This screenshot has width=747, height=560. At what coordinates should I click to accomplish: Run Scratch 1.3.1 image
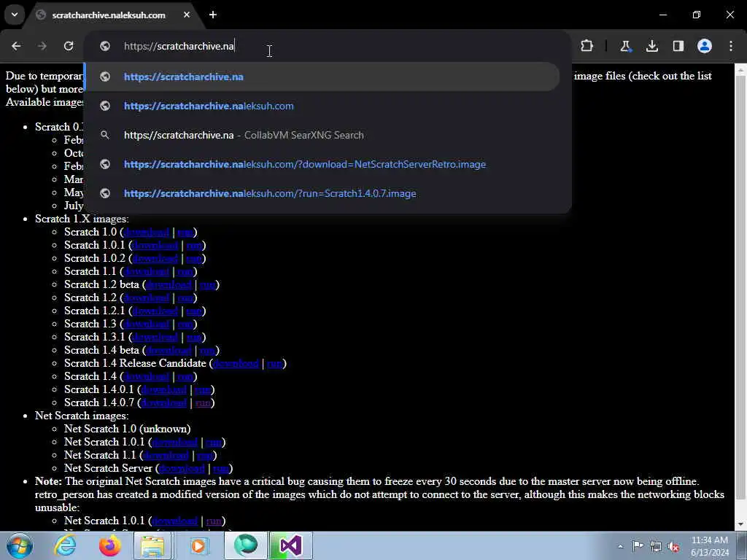193,337
